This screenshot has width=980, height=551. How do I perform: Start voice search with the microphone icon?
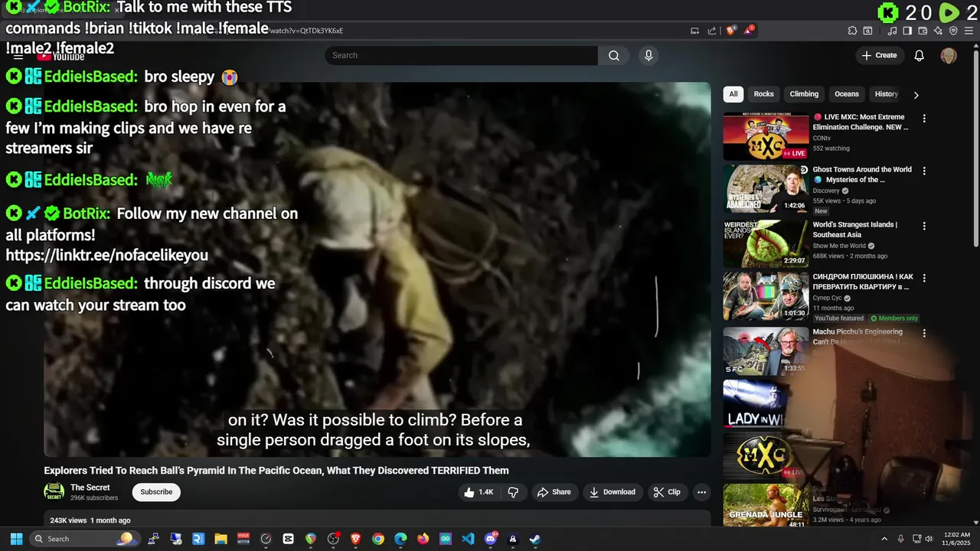[648, 55]
